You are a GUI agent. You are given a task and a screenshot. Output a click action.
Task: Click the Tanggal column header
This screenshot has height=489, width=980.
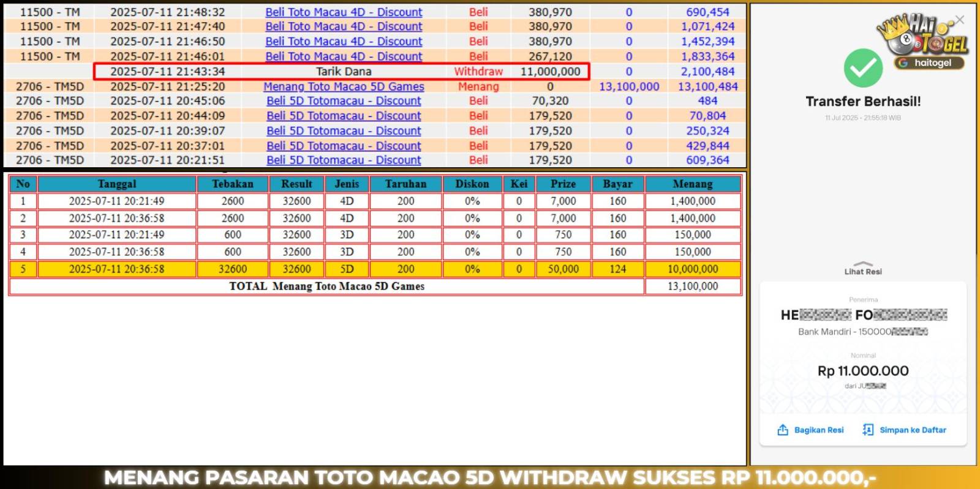(x=117, y=184)
